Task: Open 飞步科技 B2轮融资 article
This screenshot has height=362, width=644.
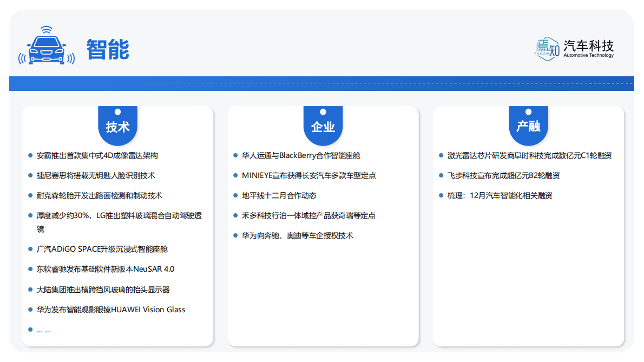Action: click(503, 176)
